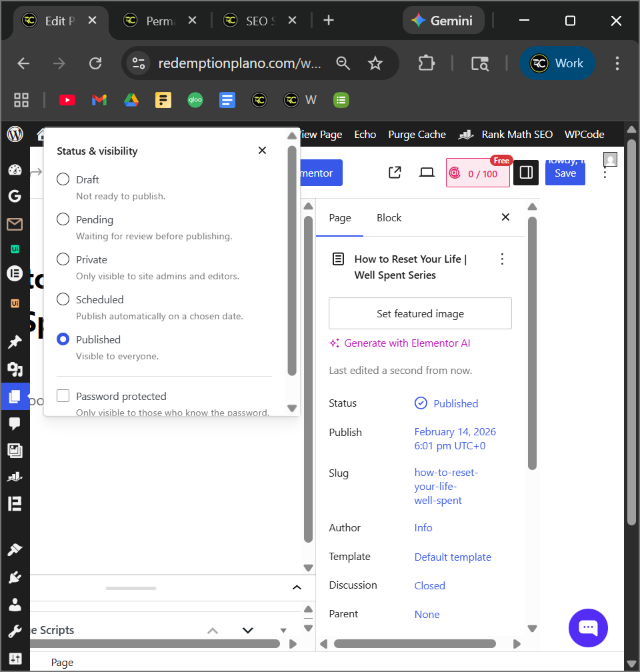Image resolution: width=640 pixels, height=672 pixels.
Task: Choose the Scheduled status radio button
Action: pos(63,299)
